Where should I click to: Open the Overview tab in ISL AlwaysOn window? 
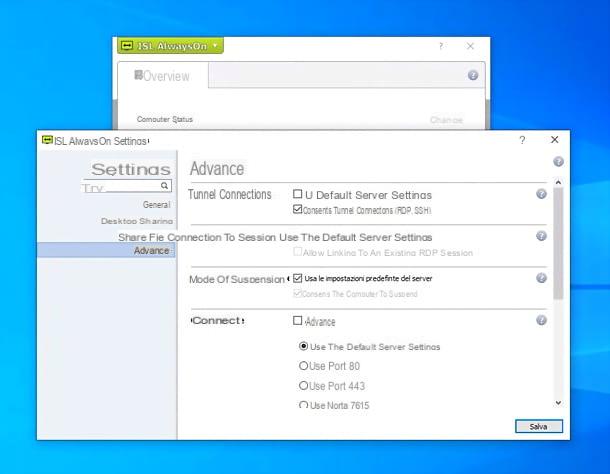click(x=162, y=76)
